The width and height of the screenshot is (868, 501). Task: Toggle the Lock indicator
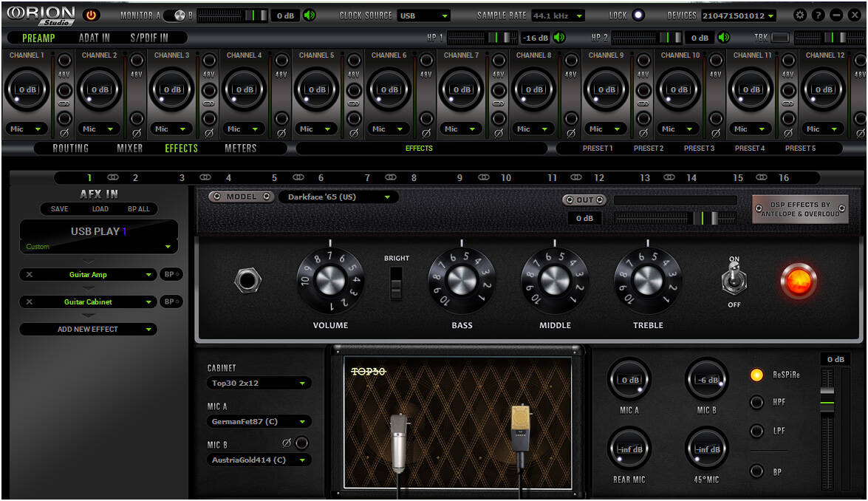click(638, 15)
